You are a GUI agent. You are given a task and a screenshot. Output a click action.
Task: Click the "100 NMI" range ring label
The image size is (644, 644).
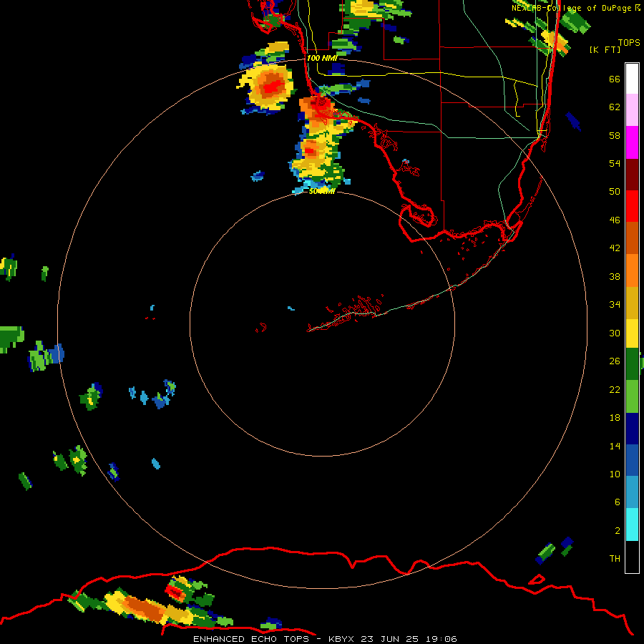click(x=321, y=59)
